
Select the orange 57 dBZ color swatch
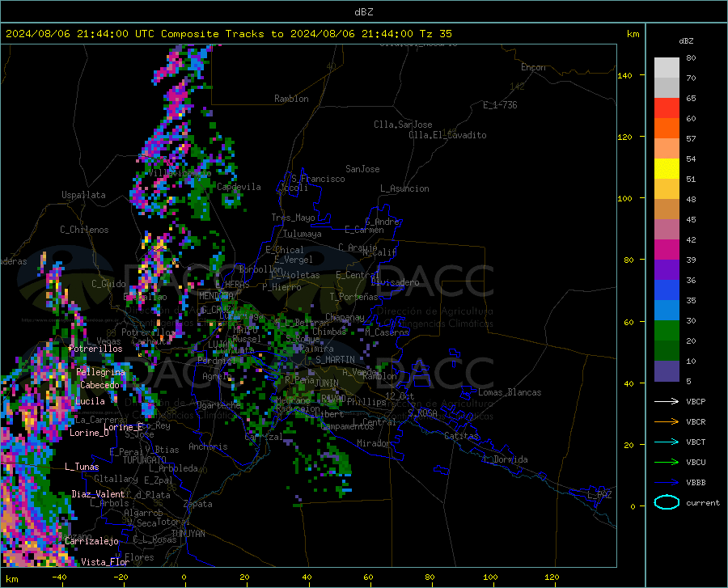click(x=667, y=129)
